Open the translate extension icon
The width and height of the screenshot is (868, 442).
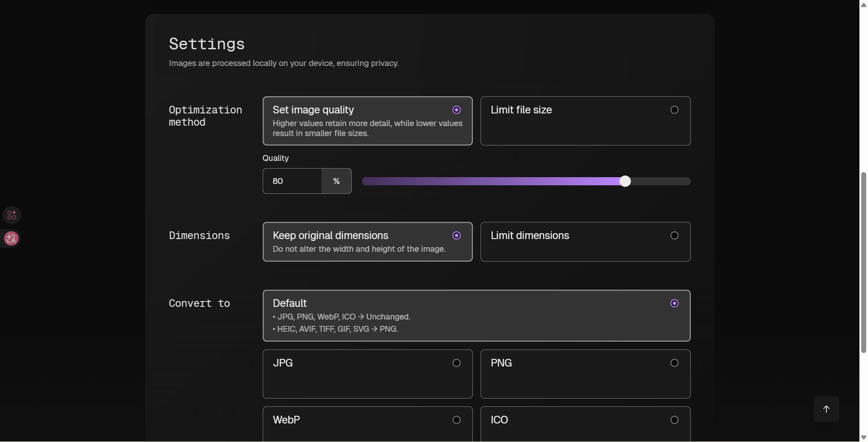click(x=11, y=239)
